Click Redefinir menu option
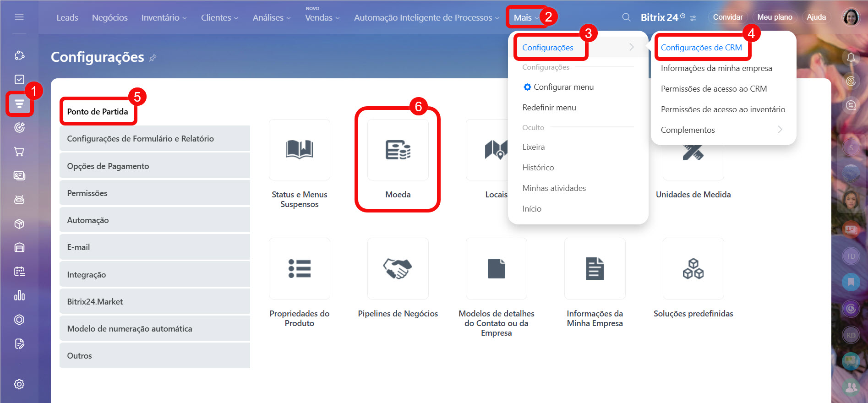 549,107
